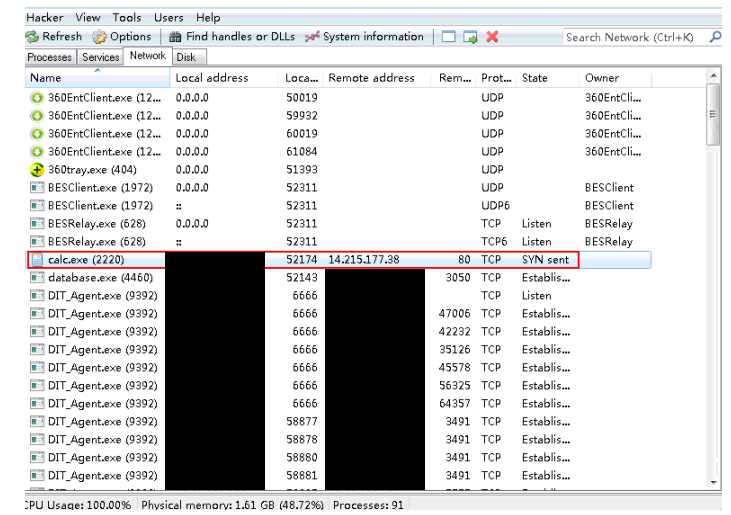Screen dimensions: 731x515
Task: Click Processes: 91 in status bar
Action: tap(368, 505)
